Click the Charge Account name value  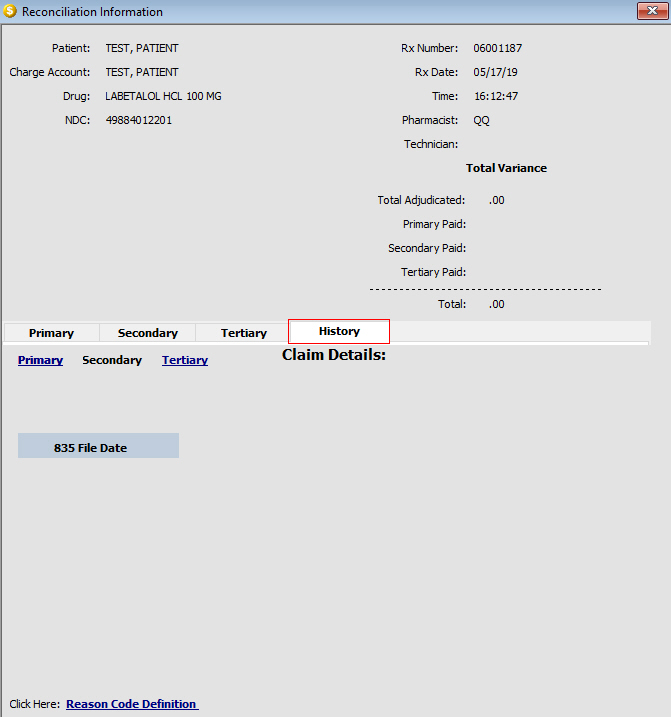tap(142, 72)
